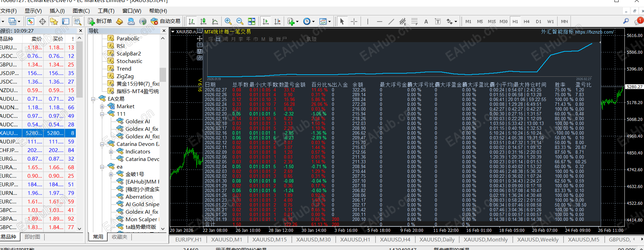Toggle the Market Watch window icon
Screen dimensions: 644x250
click(31, 21)
